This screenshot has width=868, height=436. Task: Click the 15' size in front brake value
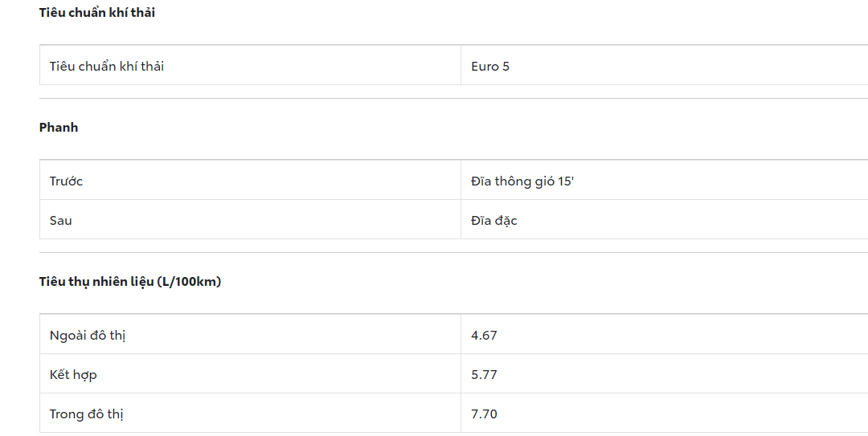click(x=566, y=181)
